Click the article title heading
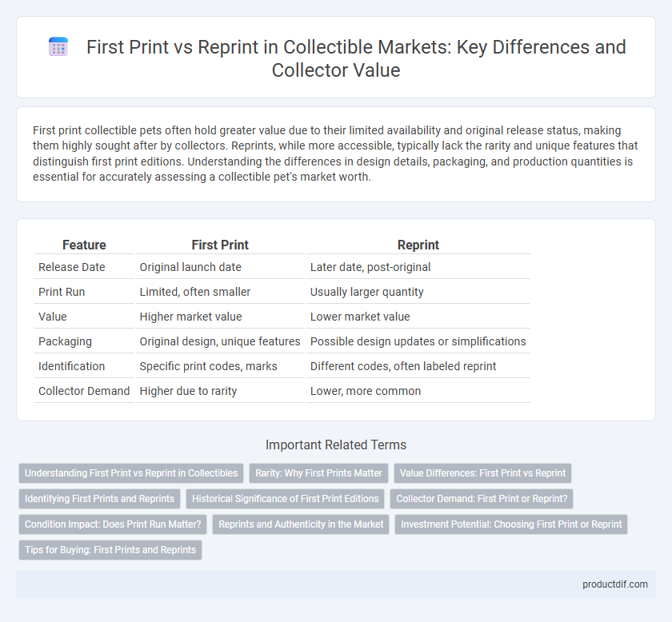The image size is (672, 622). (356, 58)
